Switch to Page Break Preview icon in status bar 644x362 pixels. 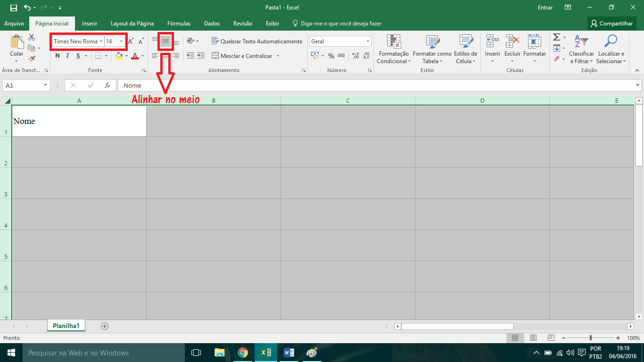pos(551,338)
